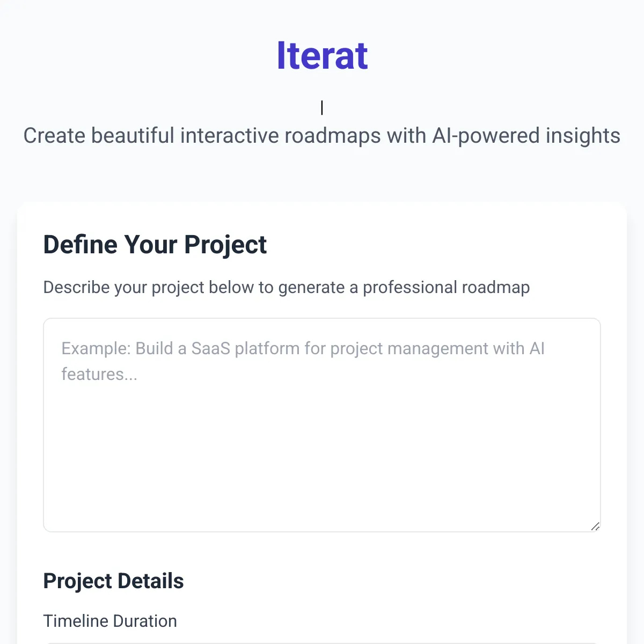Image resolution: width=644 pixels, height=644 pixels.
Task: Click the Describe your project instruction text
Action: click(x=286, y=287)
